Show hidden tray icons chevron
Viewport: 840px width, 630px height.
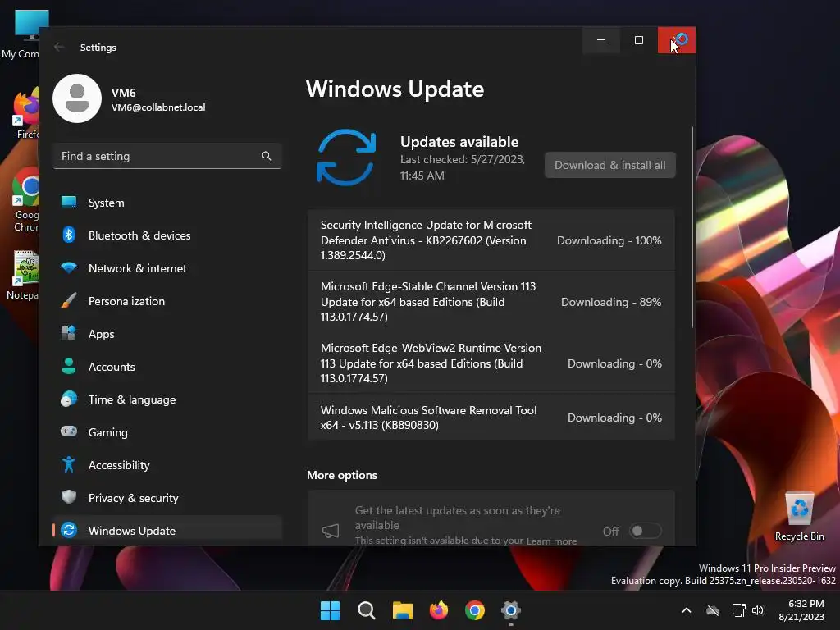point(687,610)
